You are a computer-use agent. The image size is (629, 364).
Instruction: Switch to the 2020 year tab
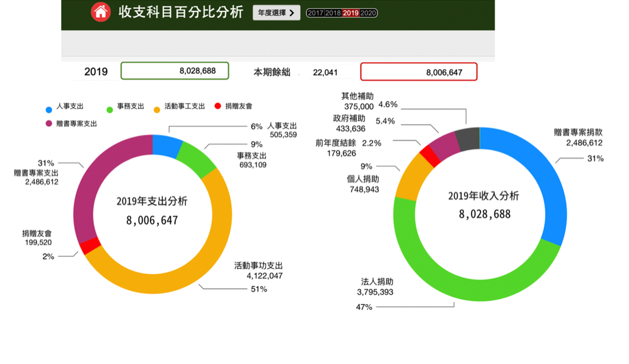pos(369,13)
